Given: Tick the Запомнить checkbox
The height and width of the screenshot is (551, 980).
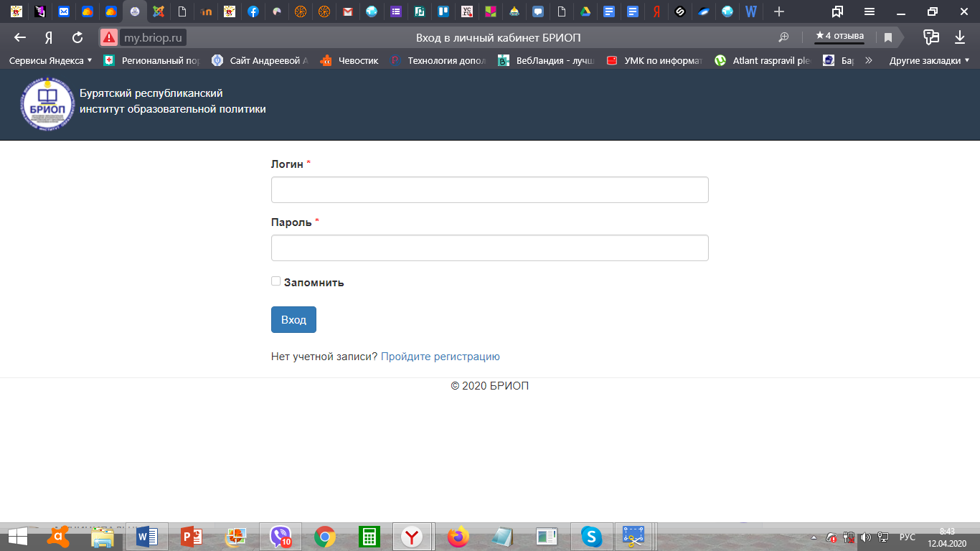Looking at the screenshot, I should [x=275, y=281].
